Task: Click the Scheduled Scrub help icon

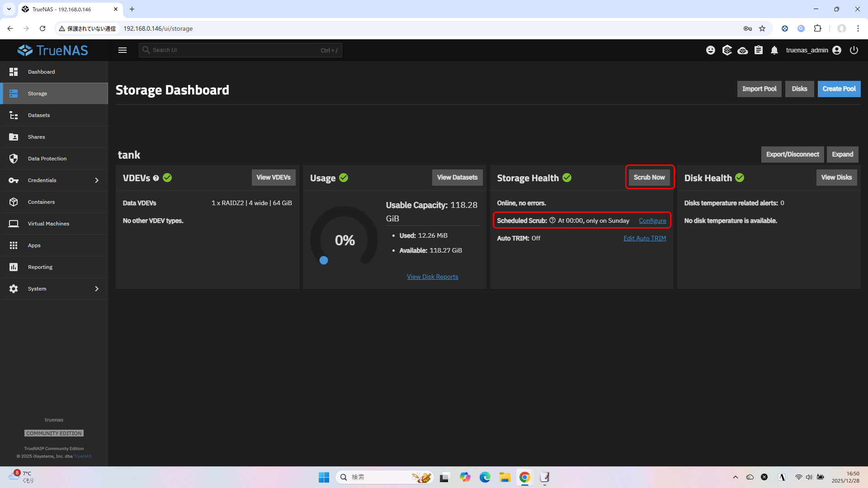Action: point(552,221)
